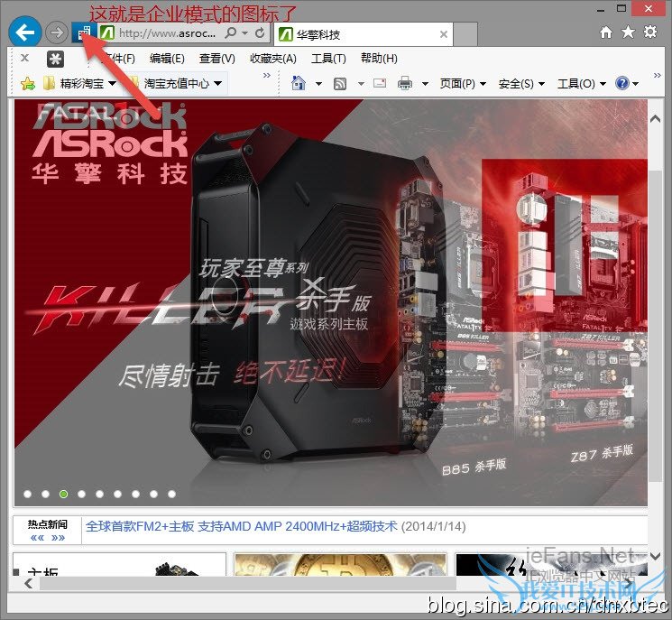Image resolution: width=672 pixels, height=620 pixels.
Task: Expand the command bar overflow chevron
Action: coord(658,76)
